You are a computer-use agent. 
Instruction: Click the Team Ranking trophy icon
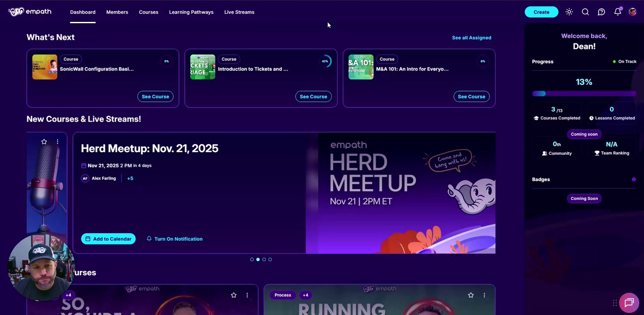tap(597, 154)
